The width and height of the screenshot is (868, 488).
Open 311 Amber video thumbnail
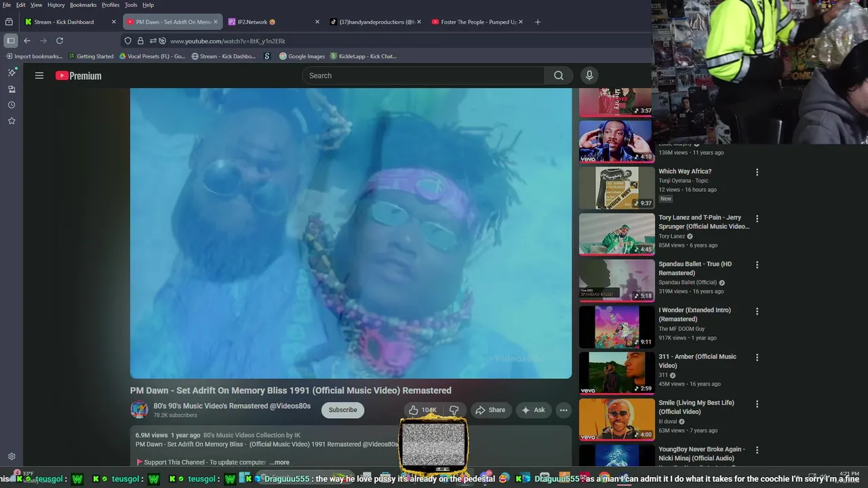tap(617, 372)
